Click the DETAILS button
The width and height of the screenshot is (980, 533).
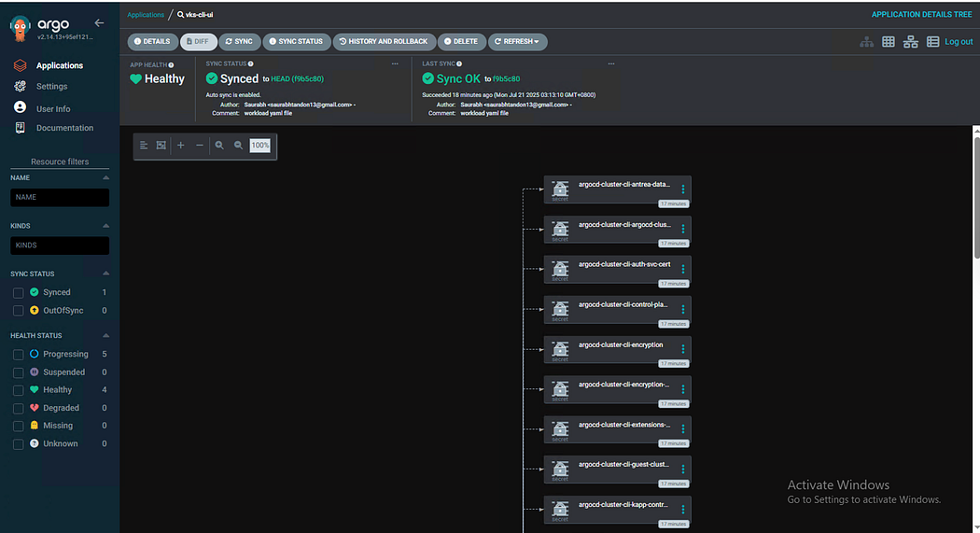[x=152, y=41]
